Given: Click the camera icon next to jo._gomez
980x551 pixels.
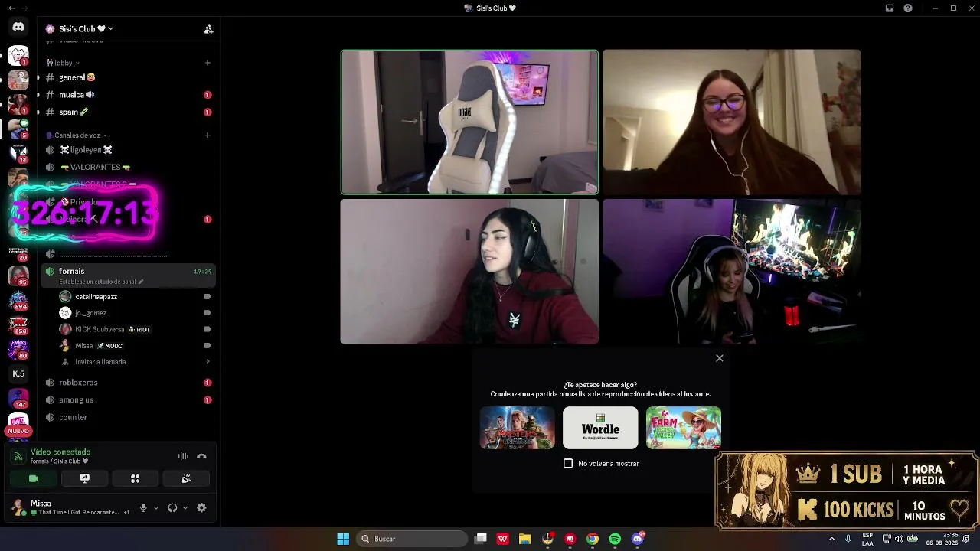Looking at the screenshot, I should tap(207, 313).
